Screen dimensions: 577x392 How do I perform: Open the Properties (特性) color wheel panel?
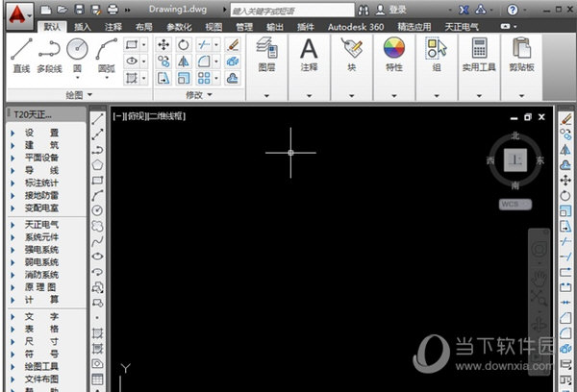(x=393, y=55)
